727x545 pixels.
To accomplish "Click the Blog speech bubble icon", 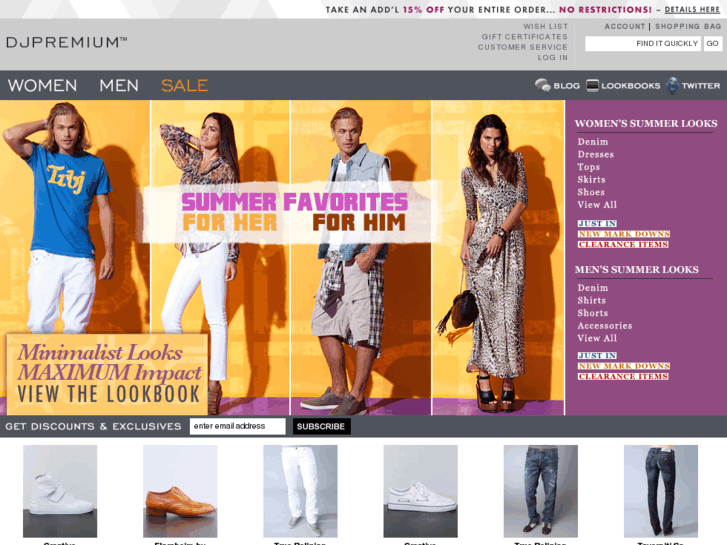I will point(542,85).
